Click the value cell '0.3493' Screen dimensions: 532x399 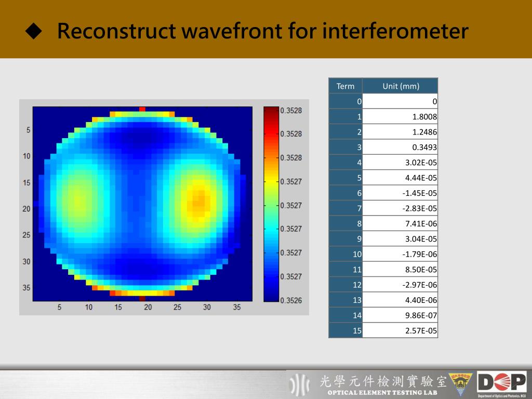pos(401,147)
